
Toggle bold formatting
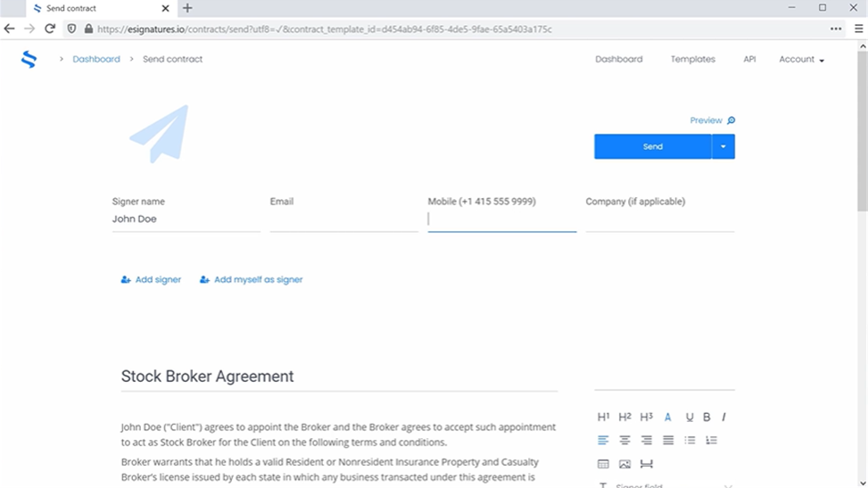coord(707,418)
